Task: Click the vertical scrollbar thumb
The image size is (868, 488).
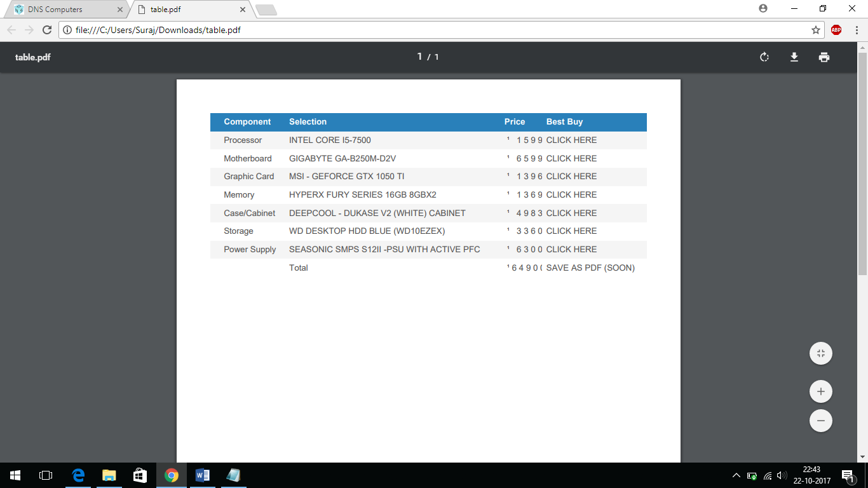Action: coord(862,163)
